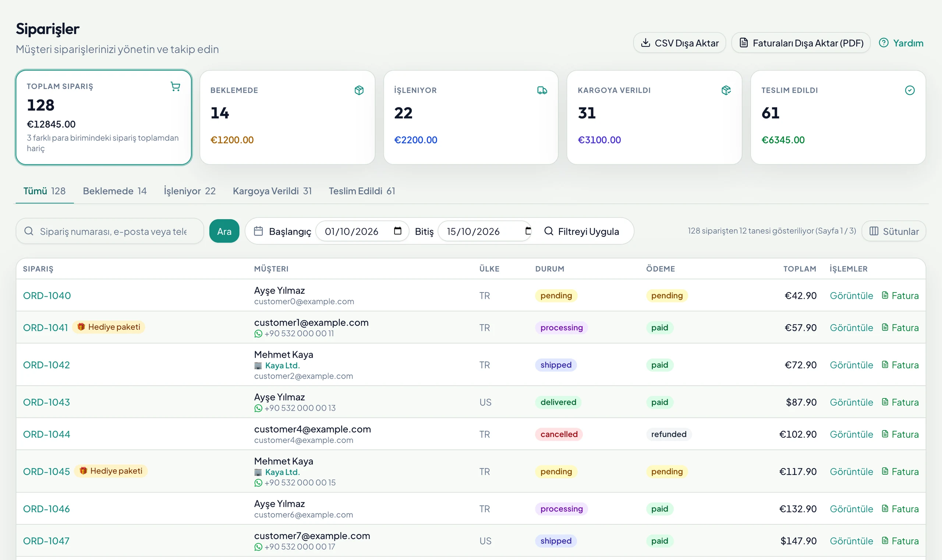Click the gift icon on ORD-1041 Hediye paketi badge
The height and width of the screenshot is (560, 942).
point(81,327)
